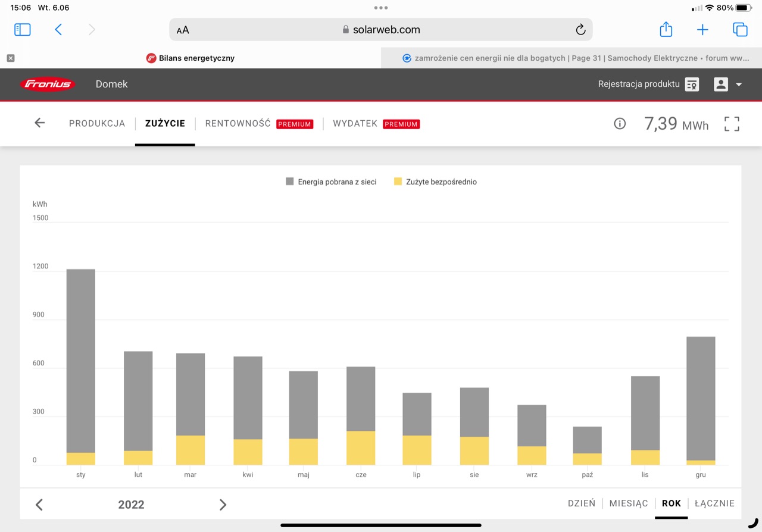The image size is (762, 532).
Task: Go to previous year with left chevron
Action: 39,505
